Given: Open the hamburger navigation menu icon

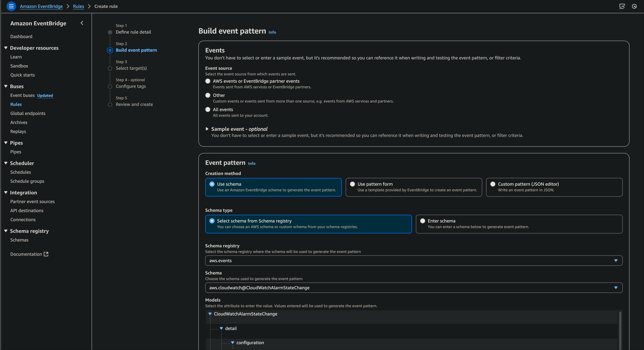Looking at the screenshot, I should 11,6.
